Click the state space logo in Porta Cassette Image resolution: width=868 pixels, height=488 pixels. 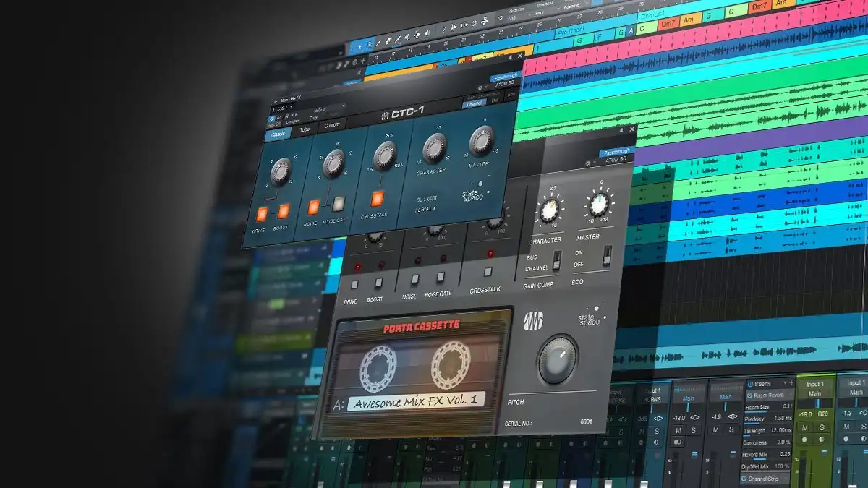point(590,317)
